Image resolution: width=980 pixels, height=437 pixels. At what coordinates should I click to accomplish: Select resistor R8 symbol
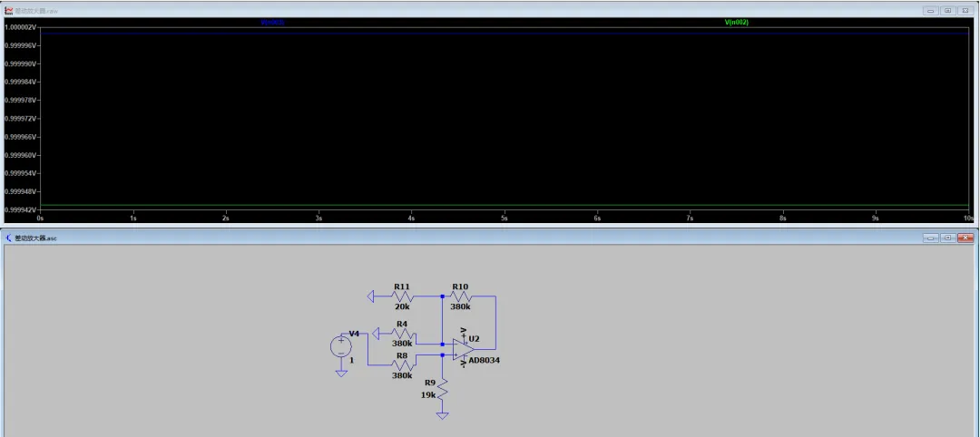click(x=403, y=364)
